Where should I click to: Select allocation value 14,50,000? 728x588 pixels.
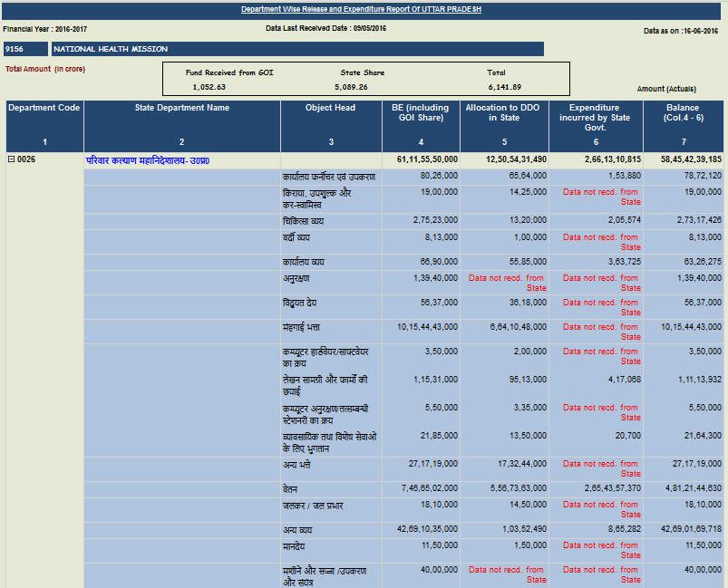click(528, 504)
